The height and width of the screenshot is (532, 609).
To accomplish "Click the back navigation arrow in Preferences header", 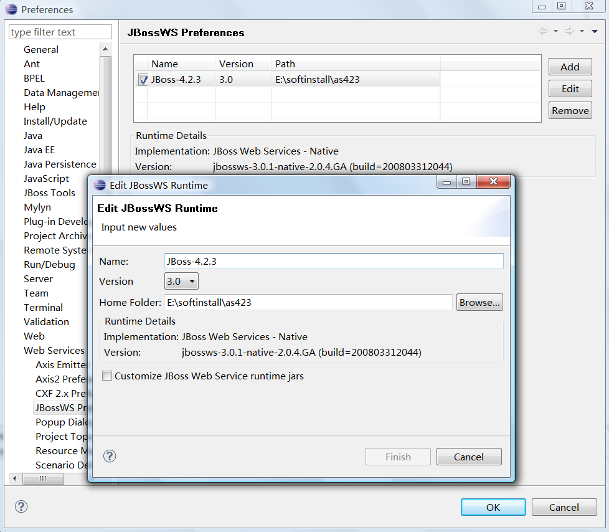I will pos(543,31).
